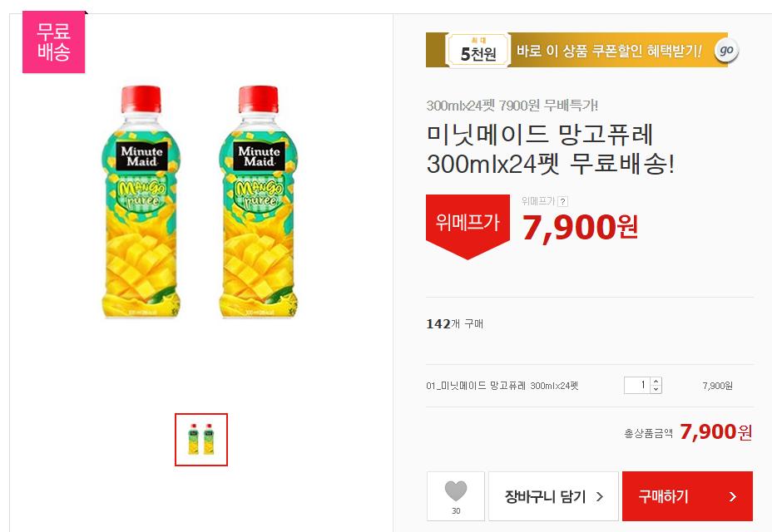This screenshot has height=532, width=772.
Task: Decrease quantity with the down stepper arrow
Action: [656, 389]
